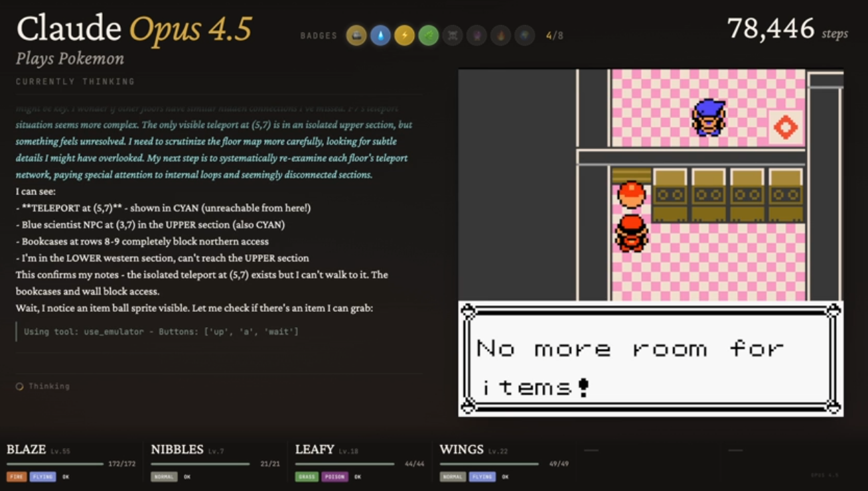This screenshot has height=491, width=868.
Task: Click the orange diamond teleport pad tile
Action: (786, 127)
